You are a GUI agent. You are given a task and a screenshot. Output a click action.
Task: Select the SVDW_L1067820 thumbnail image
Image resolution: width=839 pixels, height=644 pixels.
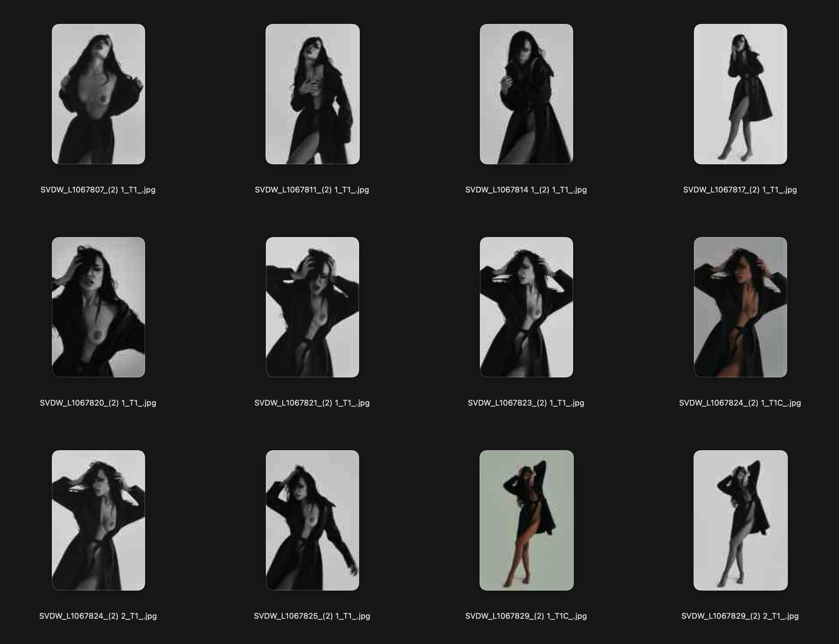click(x=98, y=307)
